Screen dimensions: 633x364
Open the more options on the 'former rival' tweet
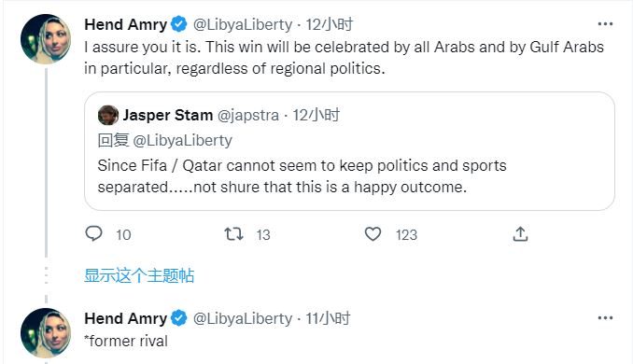pyautogui.click(x=605, y=318)
